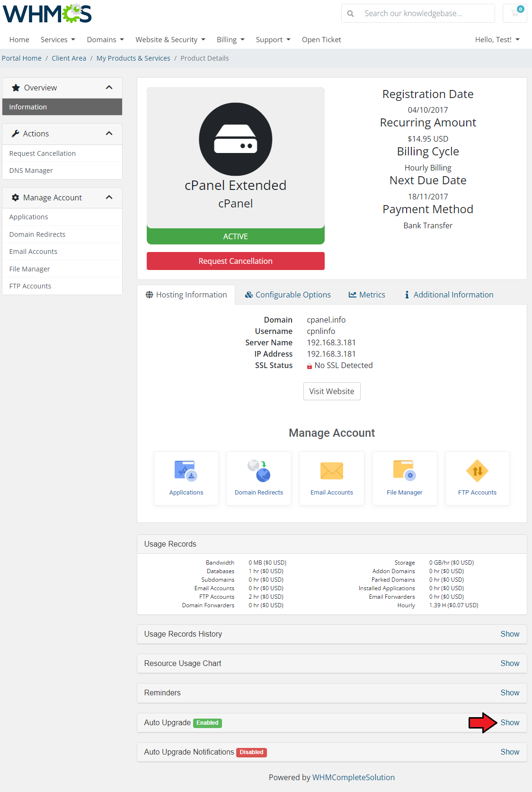This screenshot has height=792, width=532.
Task: Click the Visit Website button
Action: [x=332, y=391]
